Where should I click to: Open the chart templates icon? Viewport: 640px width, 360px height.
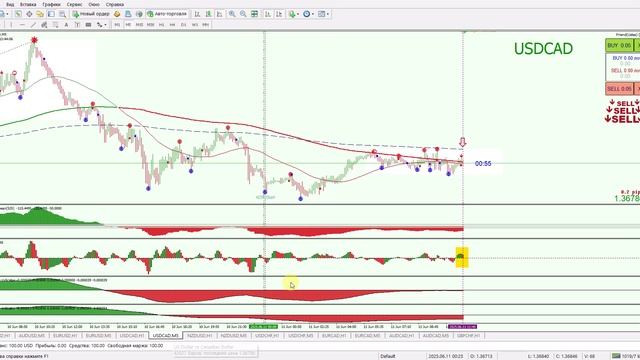(322, 14)
